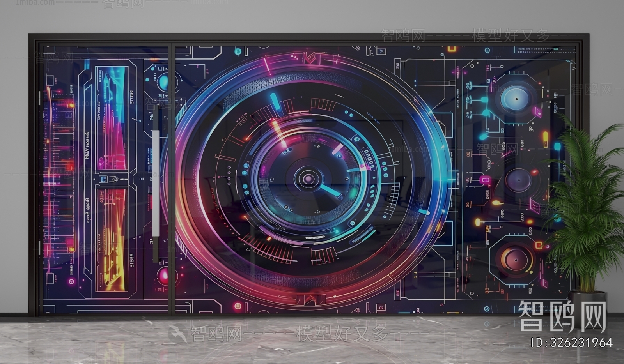Click the ID:326231964 text
The height and width of the screenshot is (364, 624).
[x=571, y=343]
